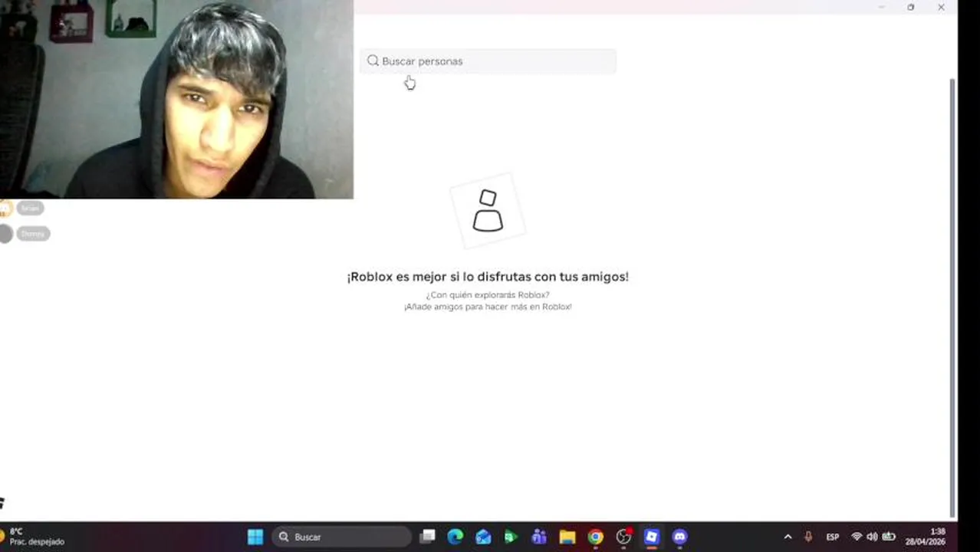The width and height of the screenshot is (980, 552).
Task: Click the webcam video overlay
Action: click(x=176, y=100)
